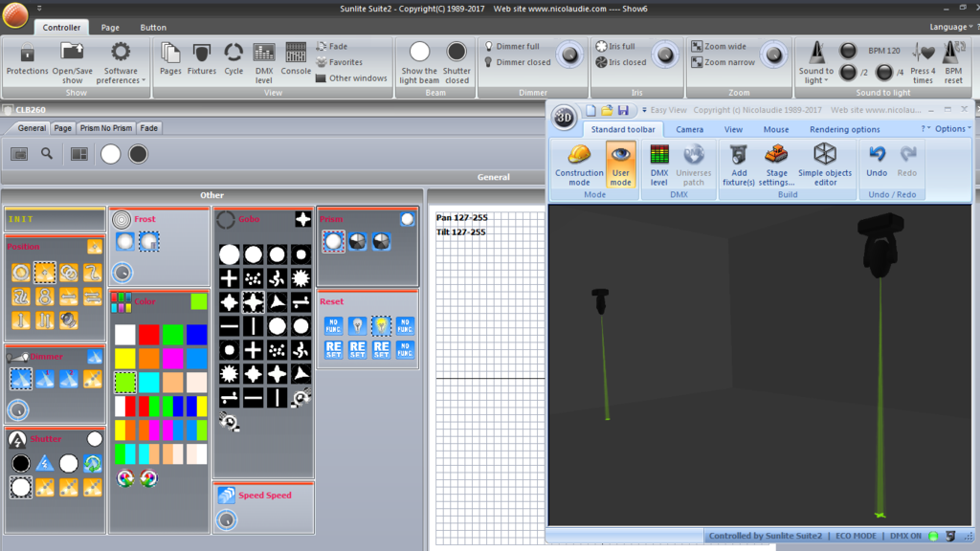Open the Console view
The image size is (980, 551).
point(296,59)
